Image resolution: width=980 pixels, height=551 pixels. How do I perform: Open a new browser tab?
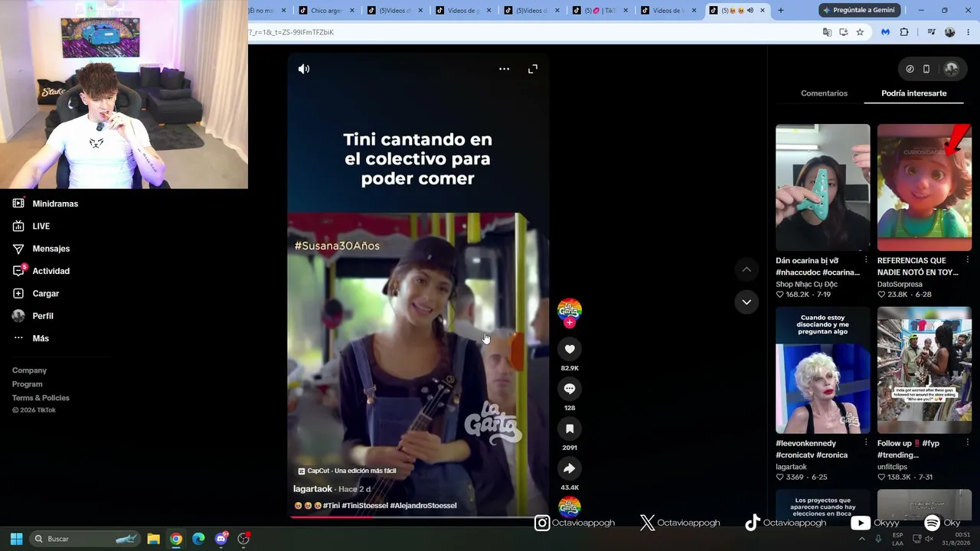(x=781, y=11)
